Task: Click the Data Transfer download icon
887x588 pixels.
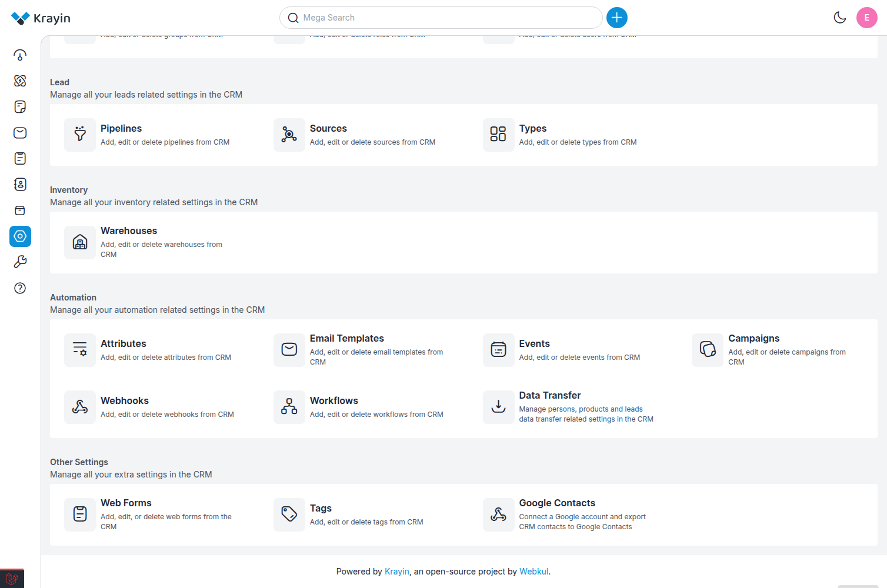Action: (x=498, y=407)
